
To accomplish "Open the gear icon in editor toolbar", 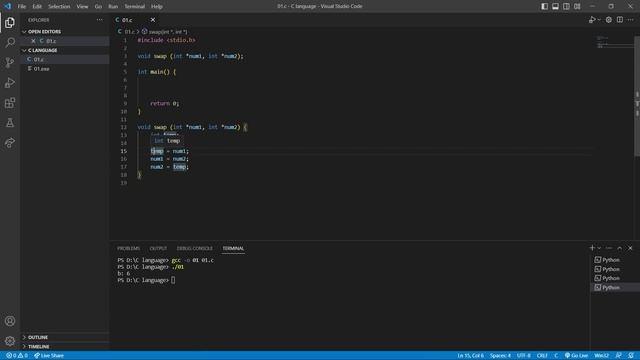I will tap(609, 20).
